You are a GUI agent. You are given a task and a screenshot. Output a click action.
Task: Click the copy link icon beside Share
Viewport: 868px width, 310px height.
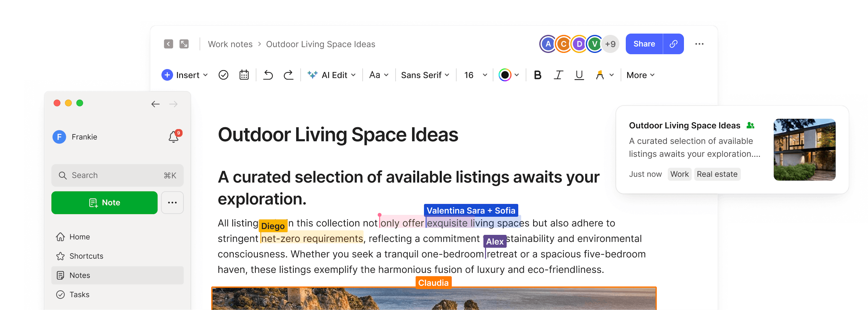click(673, 44)
